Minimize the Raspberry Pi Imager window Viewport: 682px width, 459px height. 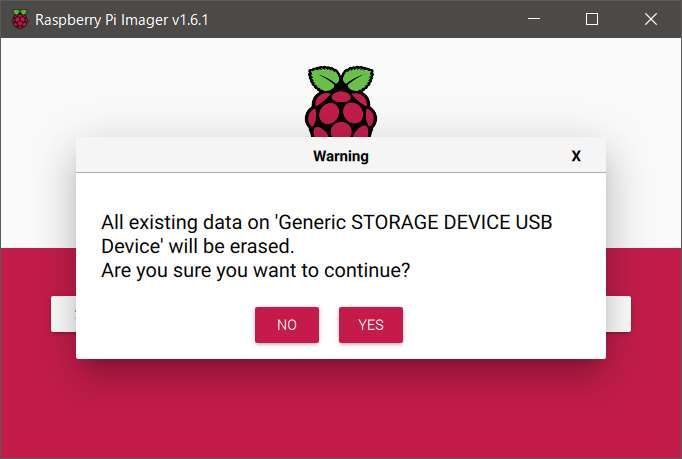tap(534, 19)
